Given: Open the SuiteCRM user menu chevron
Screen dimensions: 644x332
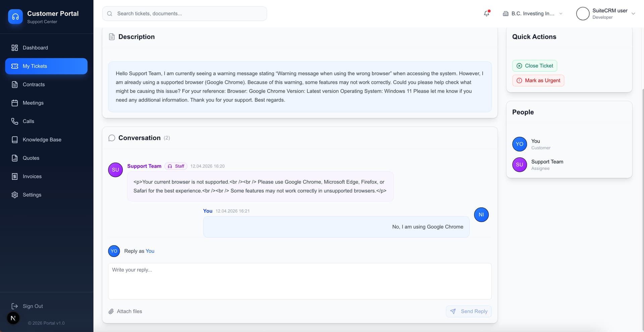Looking at the screenshot, I should point(633,14).
